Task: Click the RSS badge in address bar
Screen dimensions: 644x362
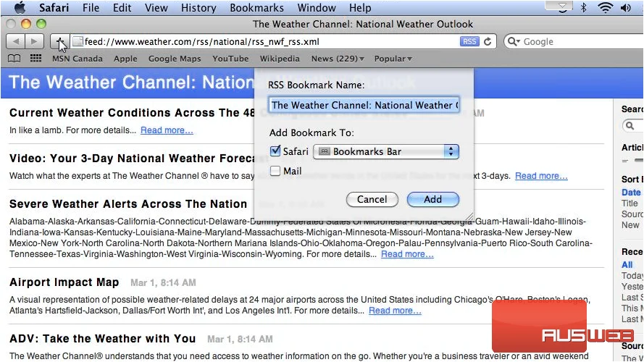Action: (x=469, y=41)
